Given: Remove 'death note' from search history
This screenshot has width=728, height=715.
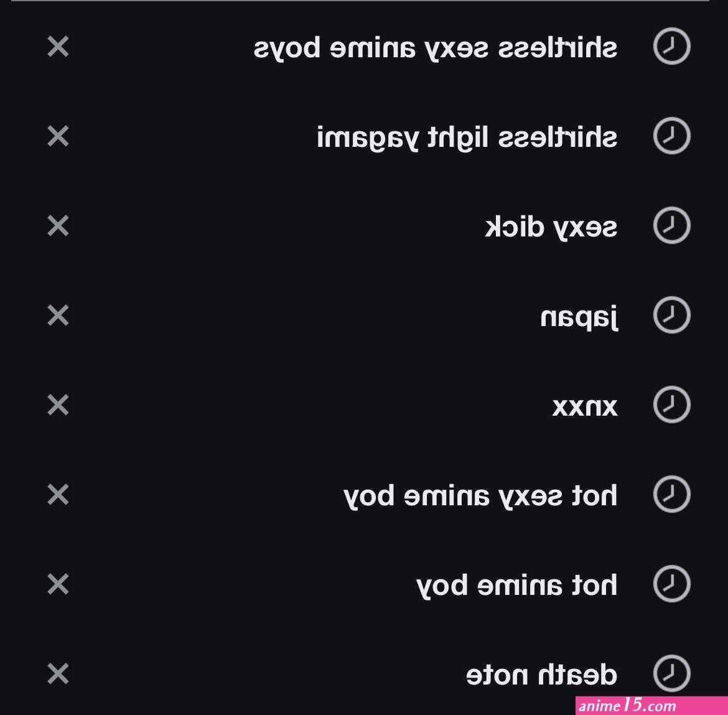Looking at the screenshot, I should (x=58, y=673).
